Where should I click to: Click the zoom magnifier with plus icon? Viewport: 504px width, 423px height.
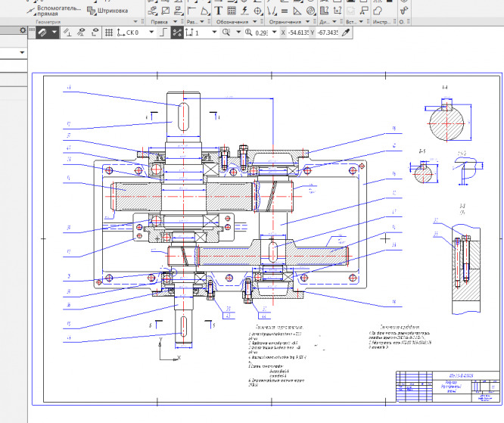click(248, 33)
